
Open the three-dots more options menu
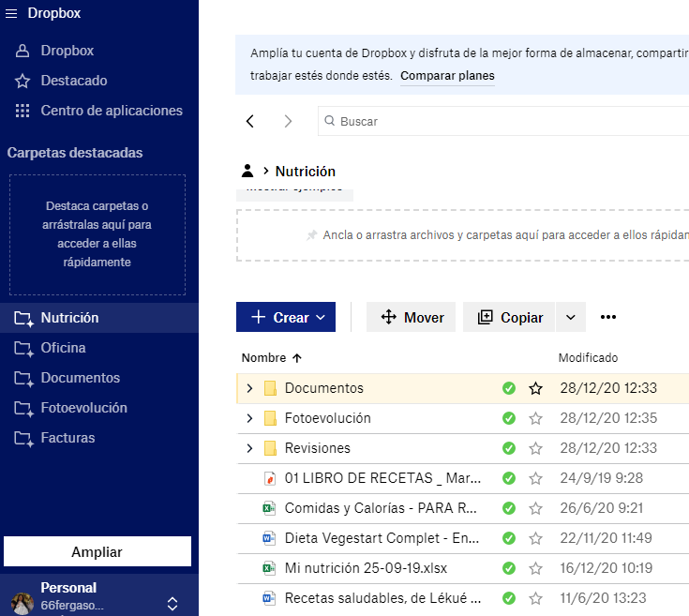608,317
